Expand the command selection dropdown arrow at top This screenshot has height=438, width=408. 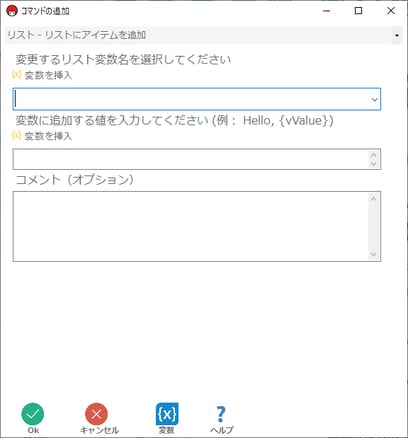[397, 35]
